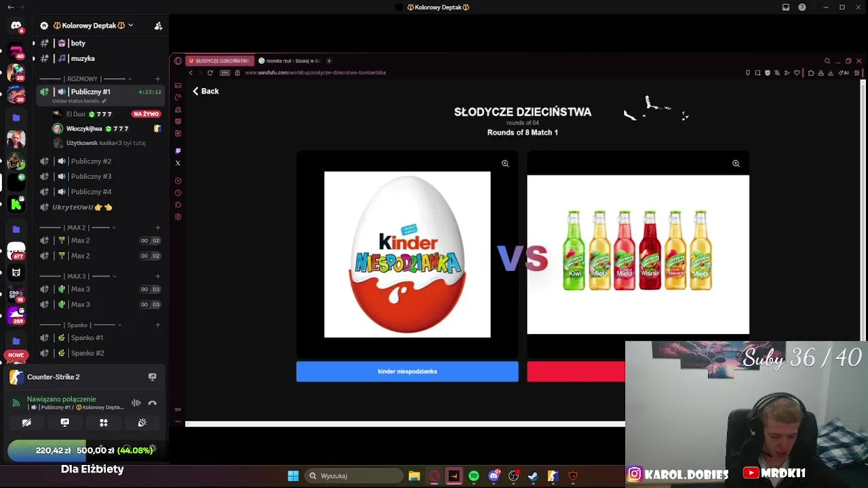Image resolution: width=868 pixels, height=488 pixels.
Task: Watch El Dusi's NA ŻYWO stream
Action: pyautogui.click(x=146, y=114)
